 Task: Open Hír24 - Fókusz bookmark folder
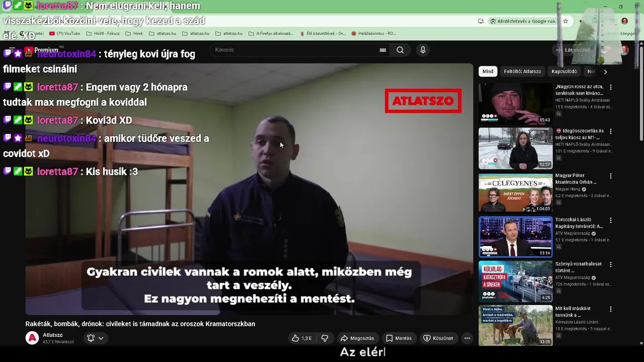click(103, 34)
